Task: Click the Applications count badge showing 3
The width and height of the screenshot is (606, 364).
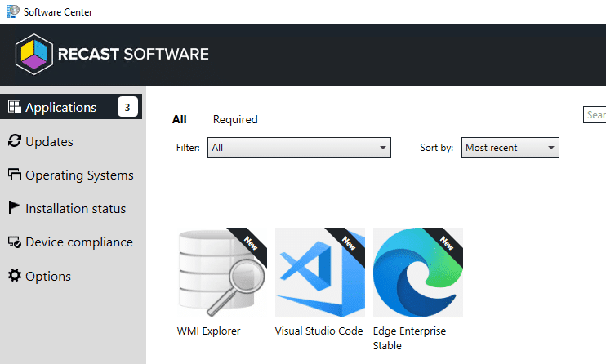Action: click(x=127, y=107)
